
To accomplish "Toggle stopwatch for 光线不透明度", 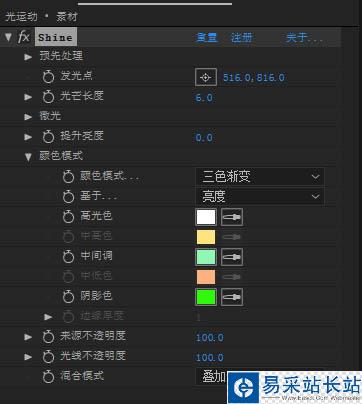I will tap(48, 357).
